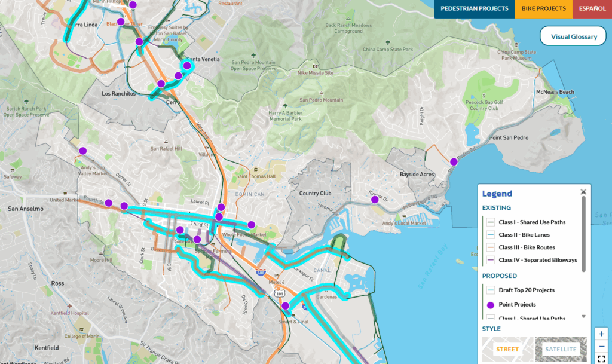
Task: Click the point marker near Santa Venetia
Action: [x=186, y=66]
